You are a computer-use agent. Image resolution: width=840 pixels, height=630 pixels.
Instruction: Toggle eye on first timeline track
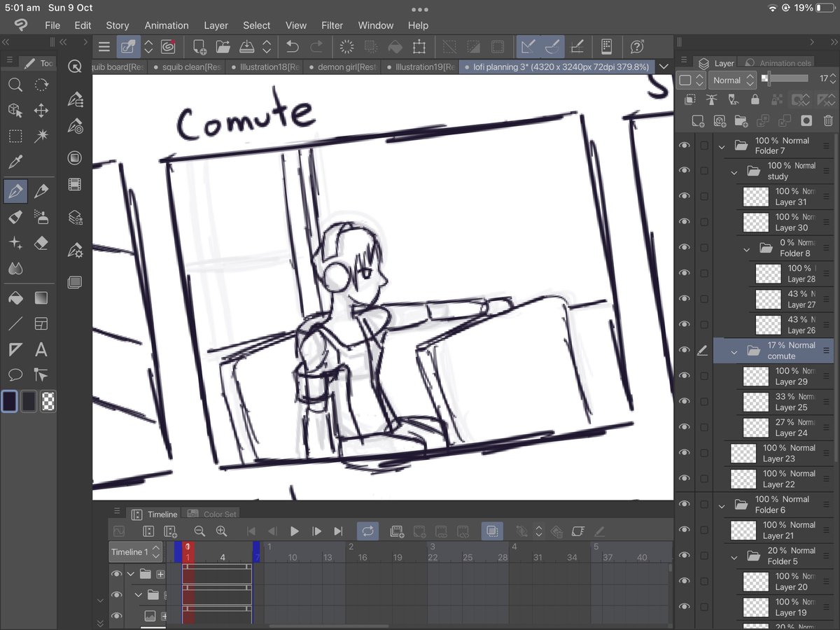(117, 574)
